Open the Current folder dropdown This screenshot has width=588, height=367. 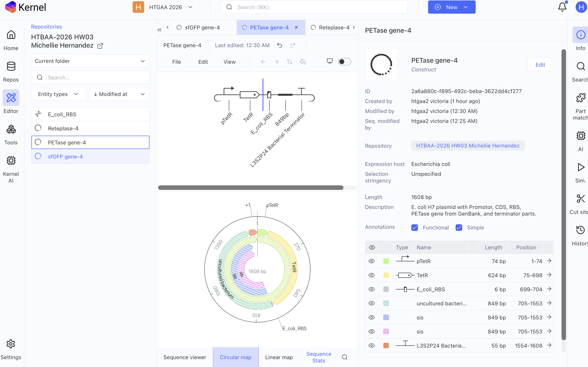coord(90,61)
